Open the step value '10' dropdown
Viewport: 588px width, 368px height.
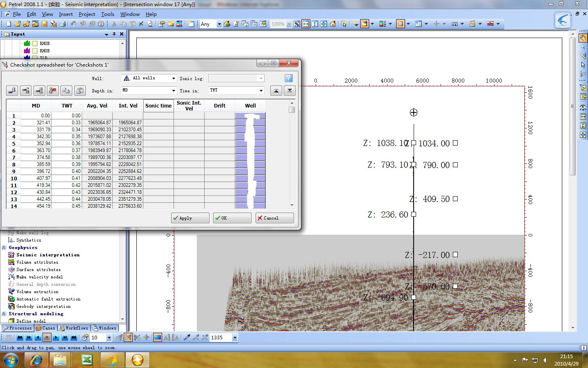(x=109, y=338)
